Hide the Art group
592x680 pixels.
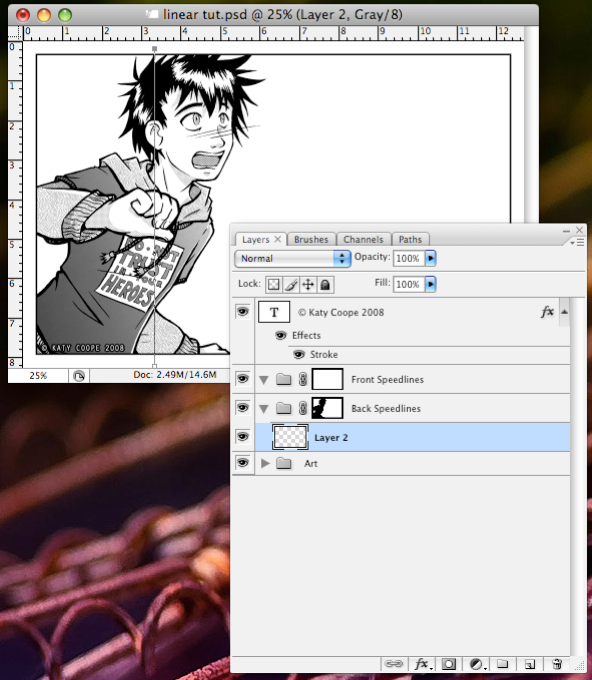(x=243, y=463)
